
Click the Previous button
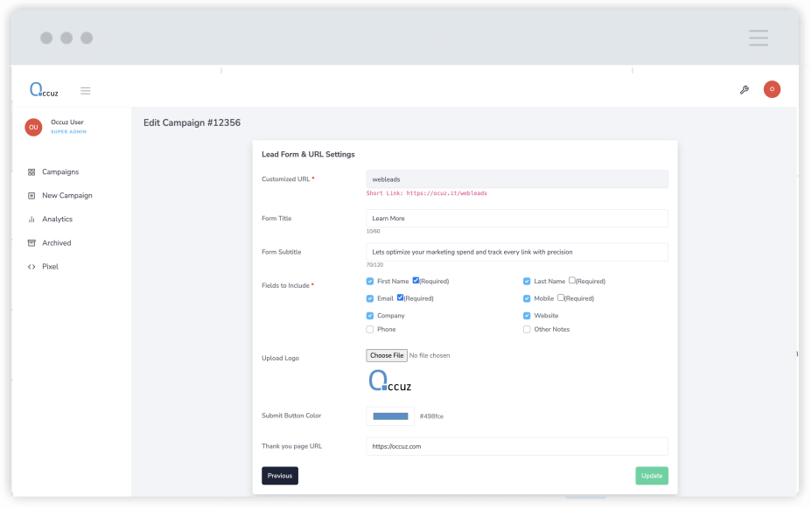(280, 476)
